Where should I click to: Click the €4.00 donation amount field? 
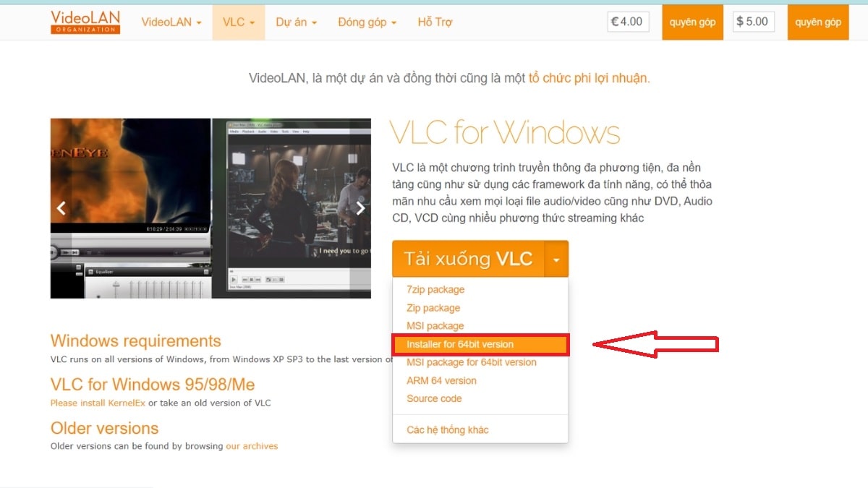point(626,22)
